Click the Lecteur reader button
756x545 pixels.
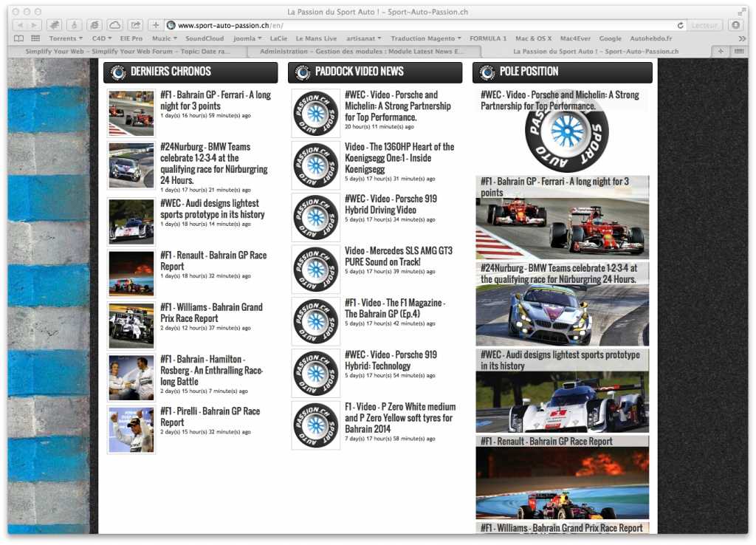705,25
